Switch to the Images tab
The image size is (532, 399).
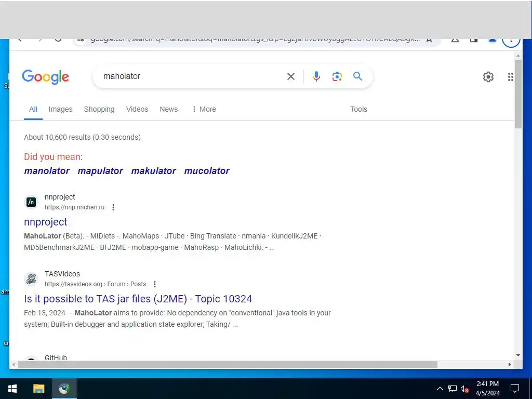pyautogui.click(x=60, y=109)
